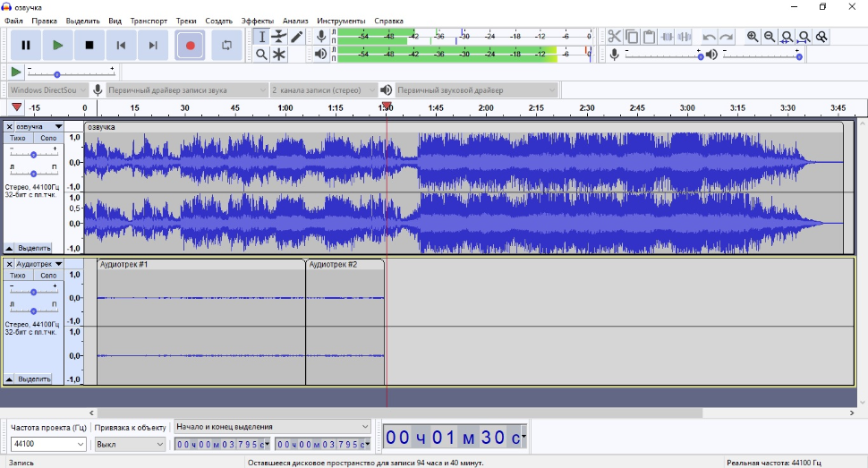
Task: Collapse the озвучка track with arrow
Action: (x=10, y=248)
